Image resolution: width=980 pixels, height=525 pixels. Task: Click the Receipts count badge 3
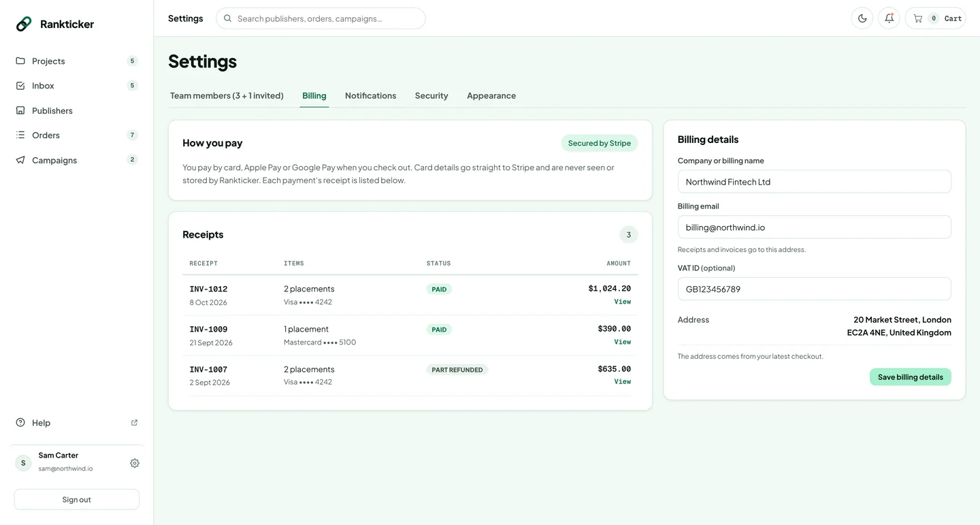[x=628, y=234]
